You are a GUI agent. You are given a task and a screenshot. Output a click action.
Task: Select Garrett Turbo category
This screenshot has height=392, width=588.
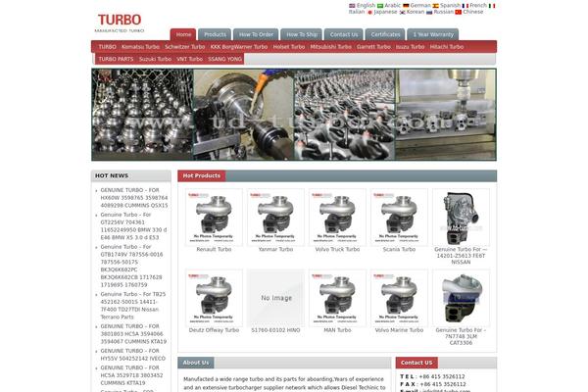pyautogui.click(x=373, y=47)
